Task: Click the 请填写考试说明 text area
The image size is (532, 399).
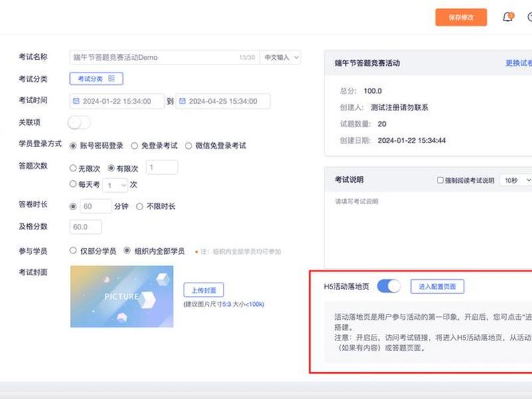Action: click(x=428, y=231)
